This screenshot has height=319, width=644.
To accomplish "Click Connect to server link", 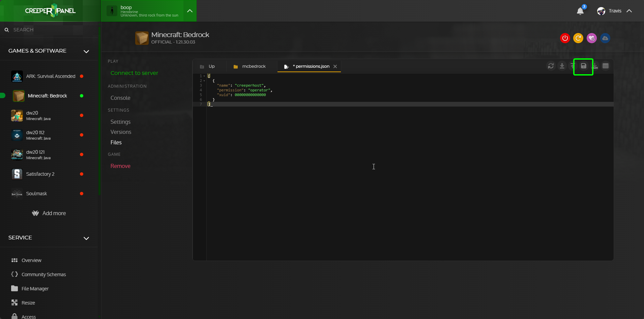I will click(x=134, y=73).
